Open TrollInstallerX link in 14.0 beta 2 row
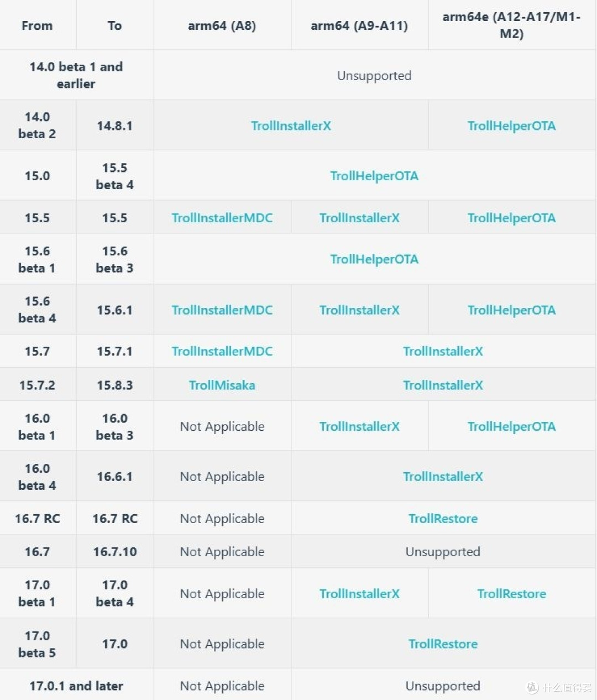The height and width of the screenshot is (700, 597). pos(291,126)
